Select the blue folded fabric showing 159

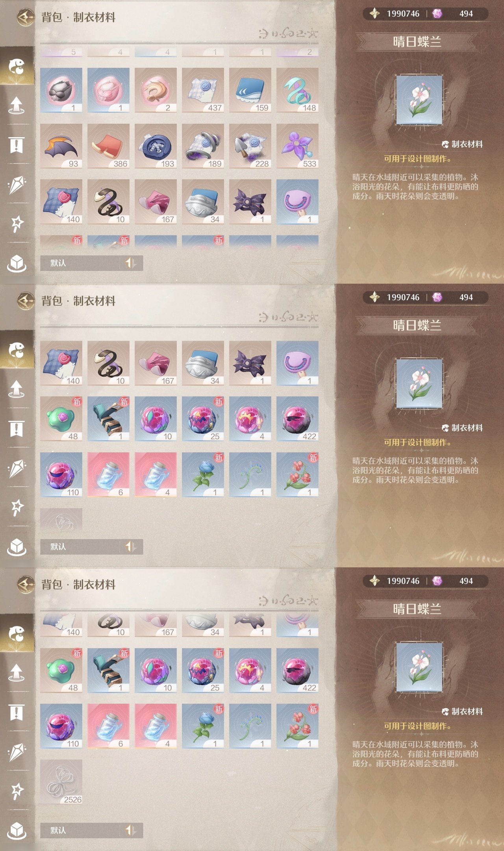tap(250, 90)
